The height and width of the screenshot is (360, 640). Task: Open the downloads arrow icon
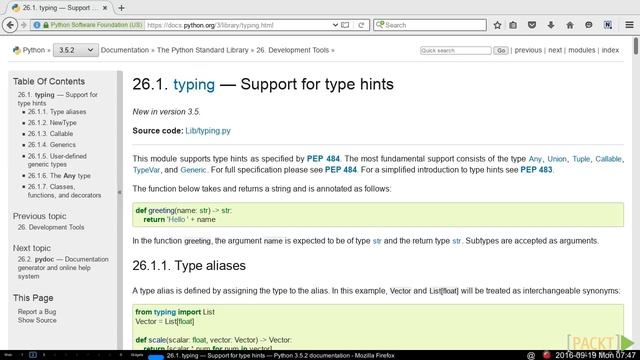551,25
